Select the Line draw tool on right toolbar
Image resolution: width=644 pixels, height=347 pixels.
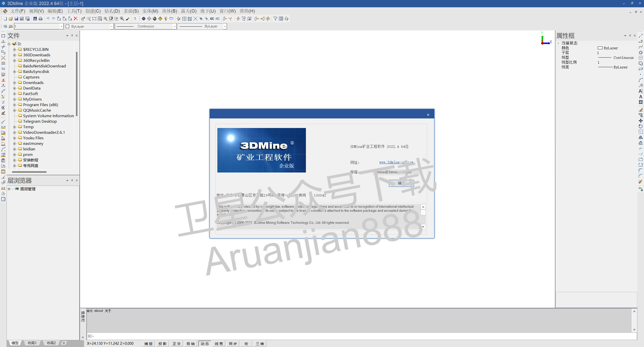(641, 36)
